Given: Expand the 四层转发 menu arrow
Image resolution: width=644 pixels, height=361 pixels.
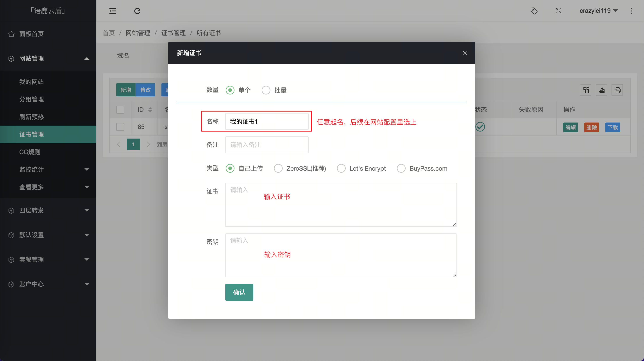Looking at the screenshot, I should pyautogui.click(x=87, y=210).
